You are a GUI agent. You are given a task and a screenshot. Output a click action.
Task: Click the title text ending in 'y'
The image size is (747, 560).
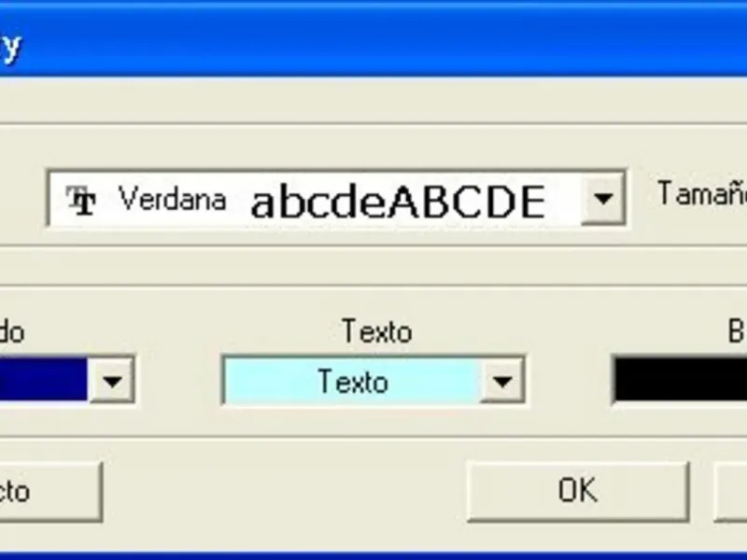click(x=10, y=46)
